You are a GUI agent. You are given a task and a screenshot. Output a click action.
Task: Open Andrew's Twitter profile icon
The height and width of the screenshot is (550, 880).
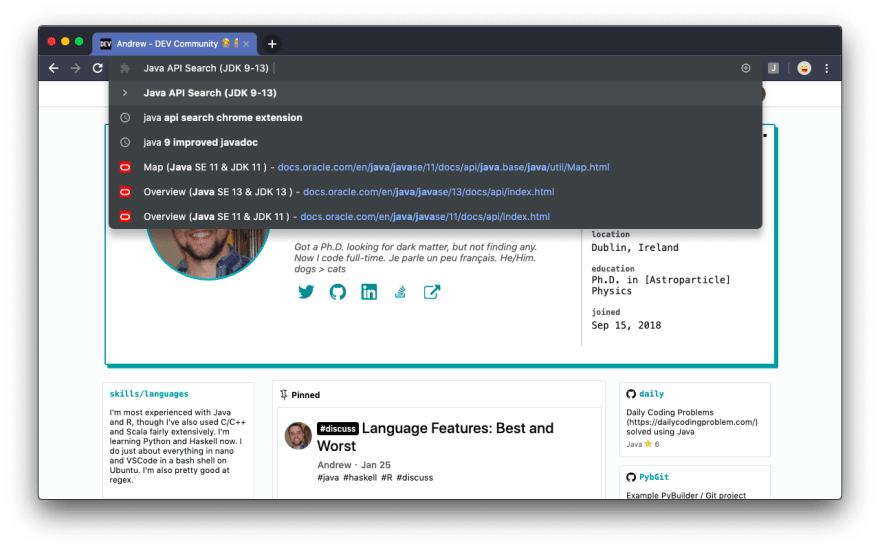tap(306, 292)
